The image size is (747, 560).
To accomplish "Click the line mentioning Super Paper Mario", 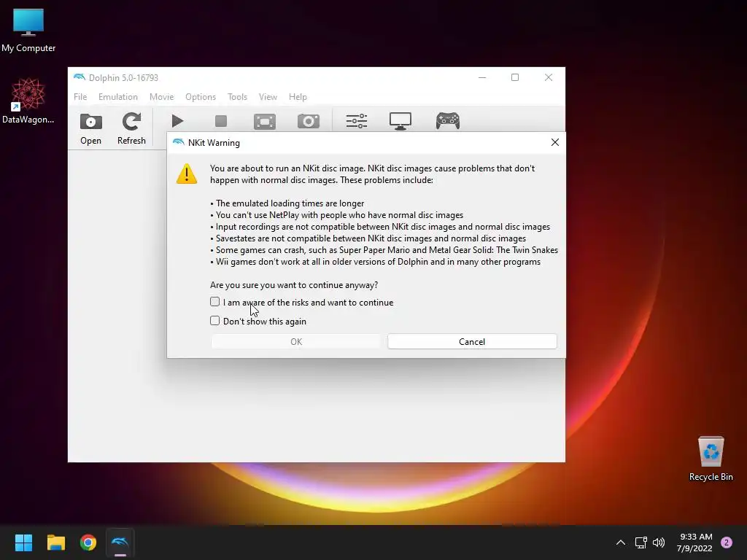I will pyautogui.click(x=384, y=250).
